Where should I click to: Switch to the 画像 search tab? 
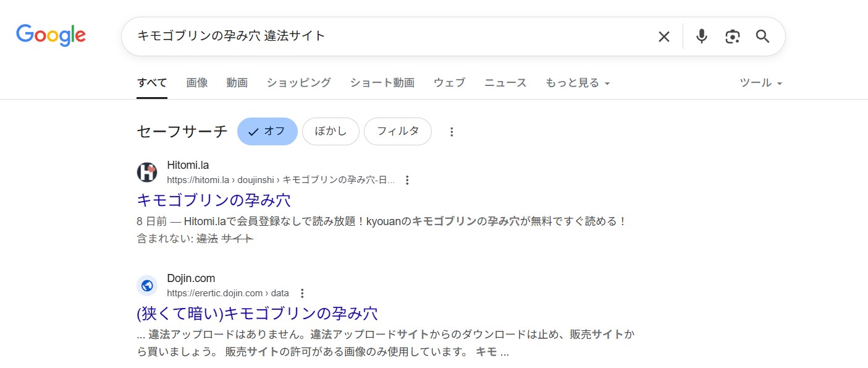(x=196, y=82)
